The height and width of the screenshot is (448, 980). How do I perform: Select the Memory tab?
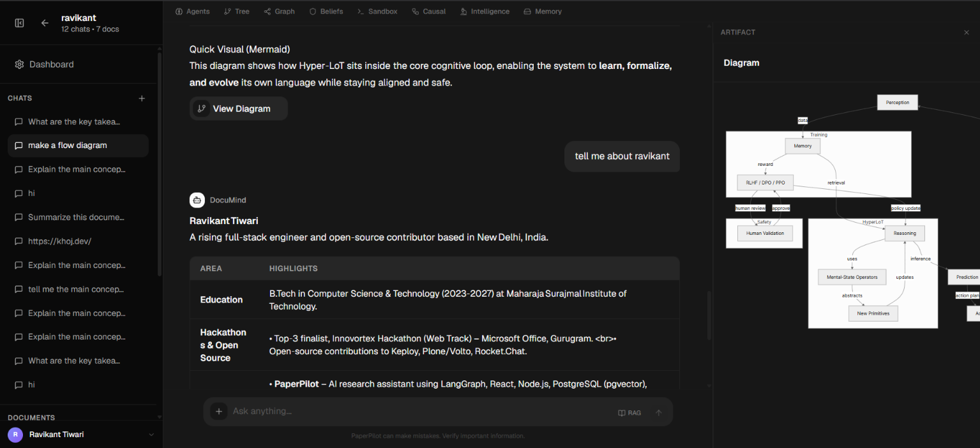(x=543, y=11)
